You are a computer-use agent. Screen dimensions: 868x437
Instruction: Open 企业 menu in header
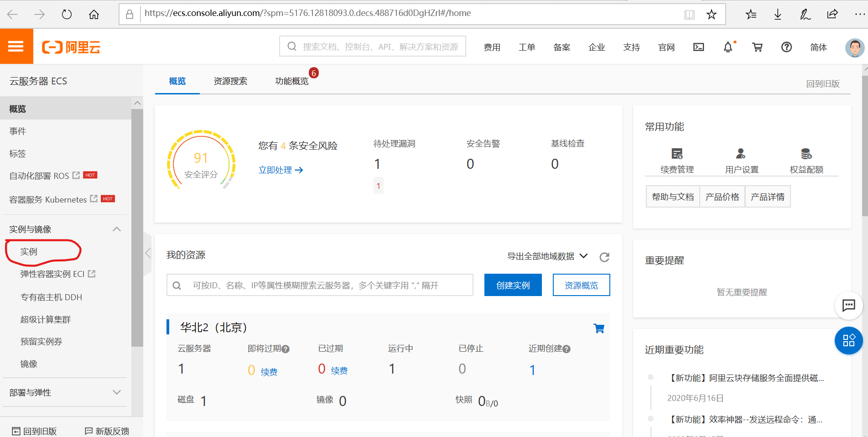pyautogui.click(x=597, y=47)
